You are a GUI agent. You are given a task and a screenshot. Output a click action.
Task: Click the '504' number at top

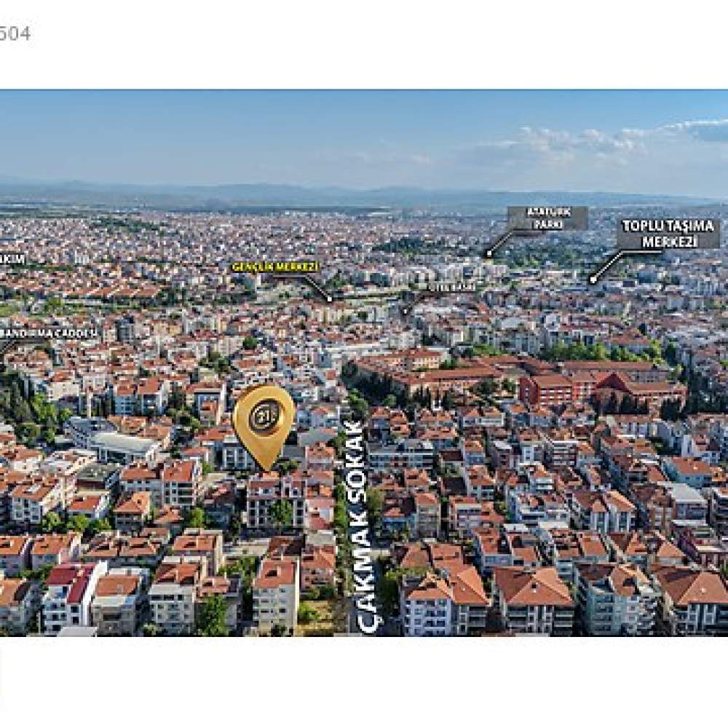click(x=15, y=34)
